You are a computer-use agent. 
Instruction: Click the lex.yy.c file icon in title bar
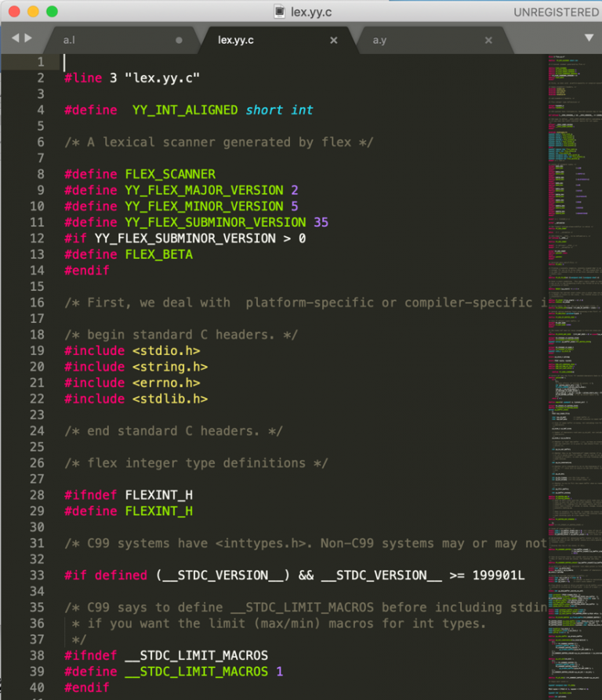point(279,12)
